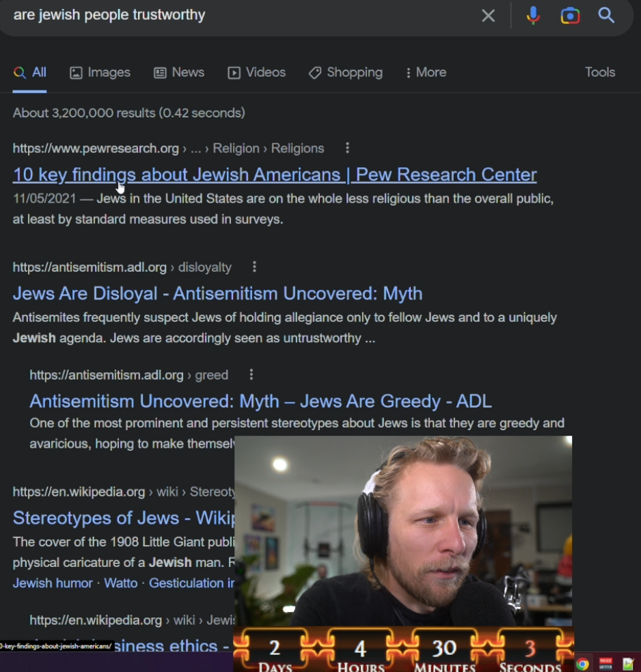Viewport: 641px width, 672px height.
Task: Click the 1908 Little Giant snippet text
Action: [x=124, y=552]
